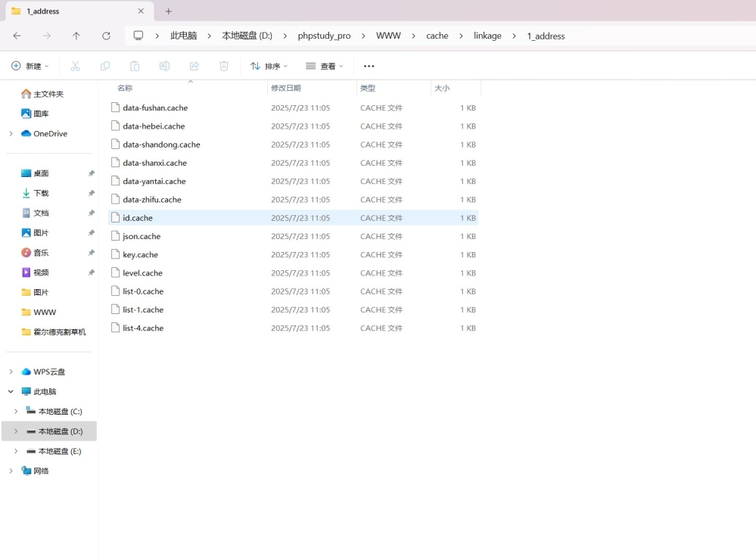Open 视频 quick access folder
Screen dimensions: 756x560
35,272
